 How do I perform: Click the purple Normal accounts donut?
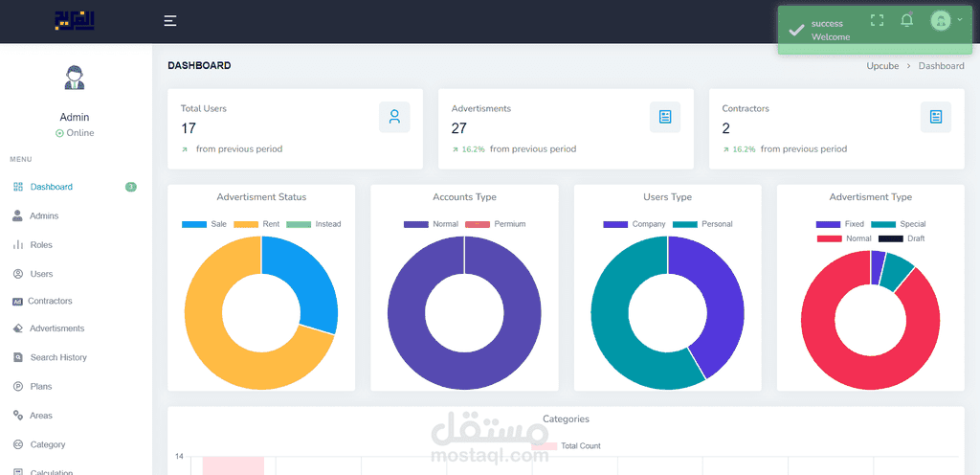tap(464, 370)
